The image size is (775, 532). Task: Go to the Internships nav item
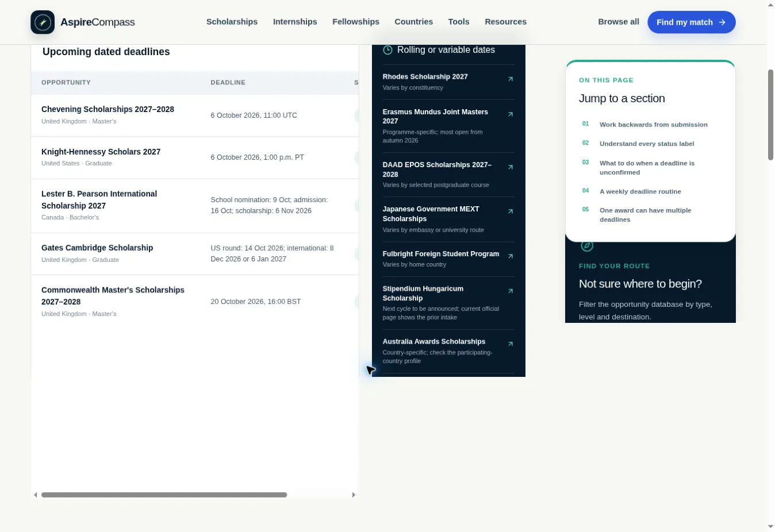pos(295,22)
